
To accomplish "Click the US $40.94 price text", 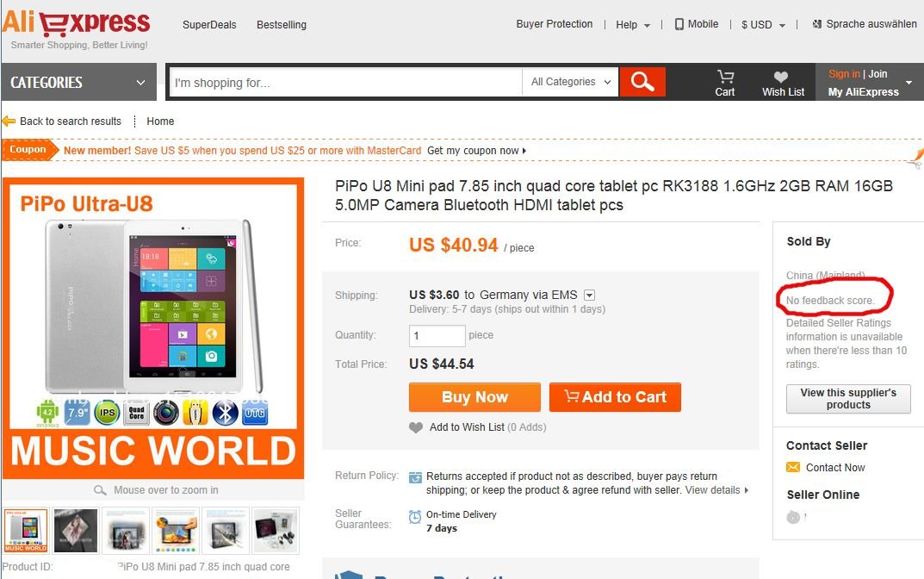I will [454, 245].
